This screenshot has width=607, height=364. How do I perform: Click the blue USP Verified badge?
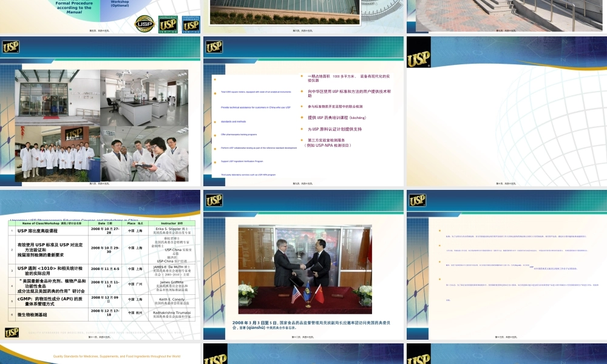(x=191, y=24)
